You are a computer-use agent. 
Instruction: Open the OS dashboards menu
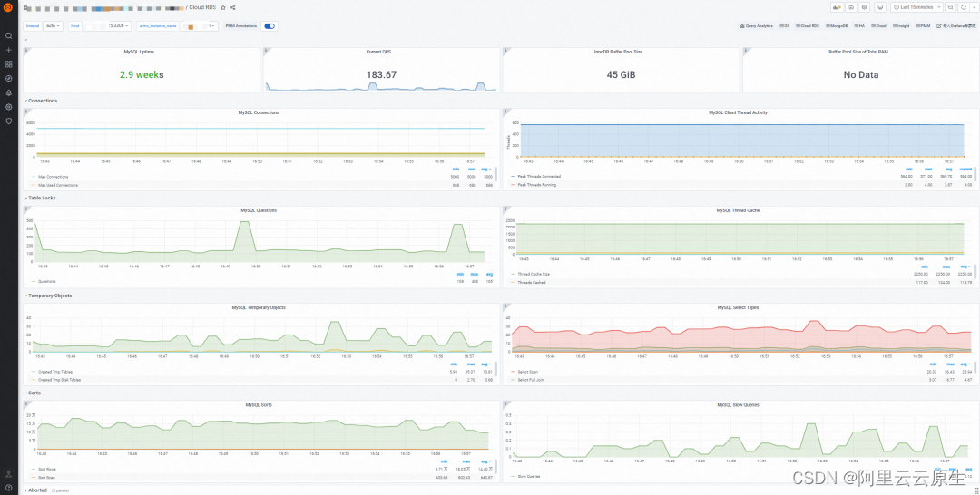point(784,26)
